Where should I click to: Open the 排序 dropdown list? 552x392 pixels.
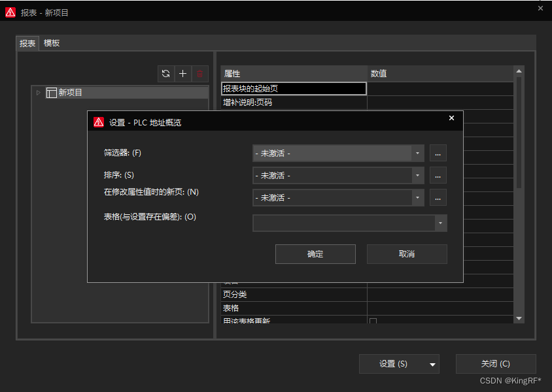pos(417,175)
